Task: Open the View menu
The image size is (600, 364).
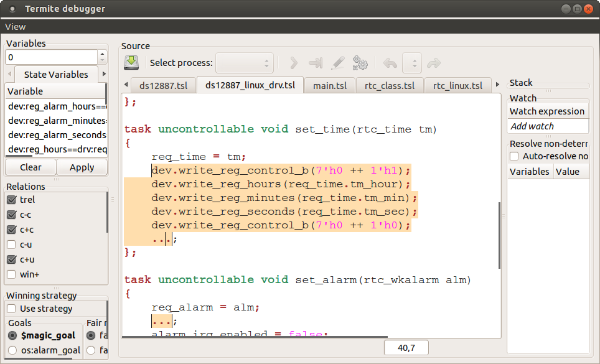Action: point(16,27)
